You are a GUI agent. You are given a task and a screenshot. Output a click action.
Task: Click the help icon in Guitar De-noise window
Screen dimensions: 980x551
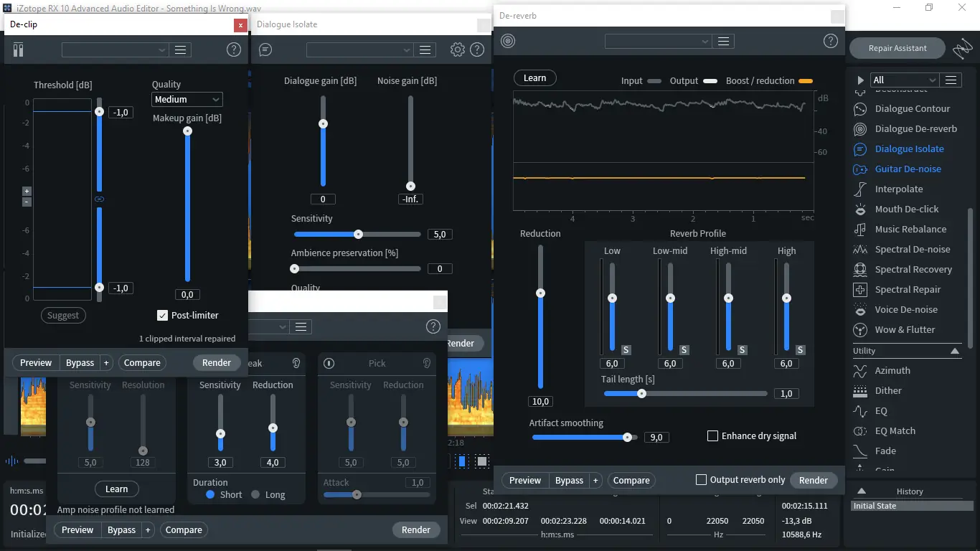pos(433,326)
